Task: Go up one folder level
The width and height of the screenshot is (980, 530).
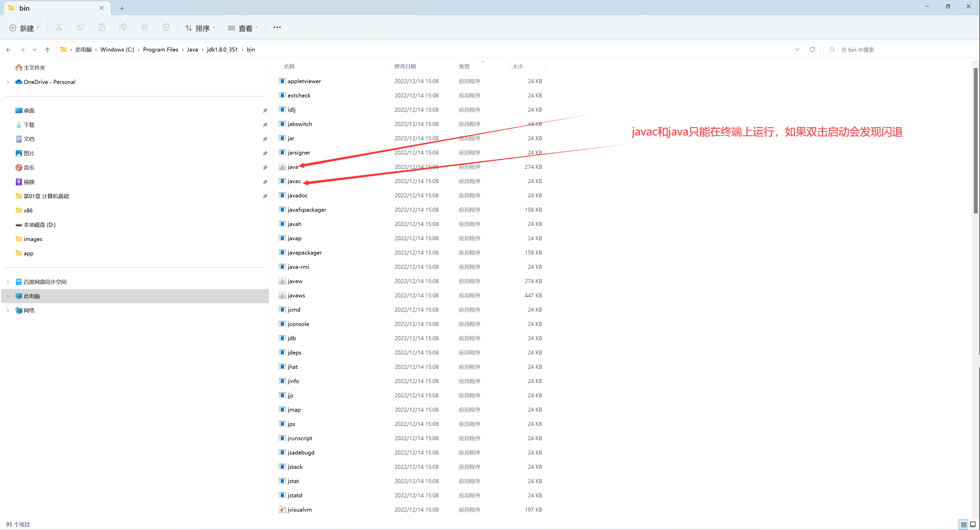Action: [x=47, y=50]
